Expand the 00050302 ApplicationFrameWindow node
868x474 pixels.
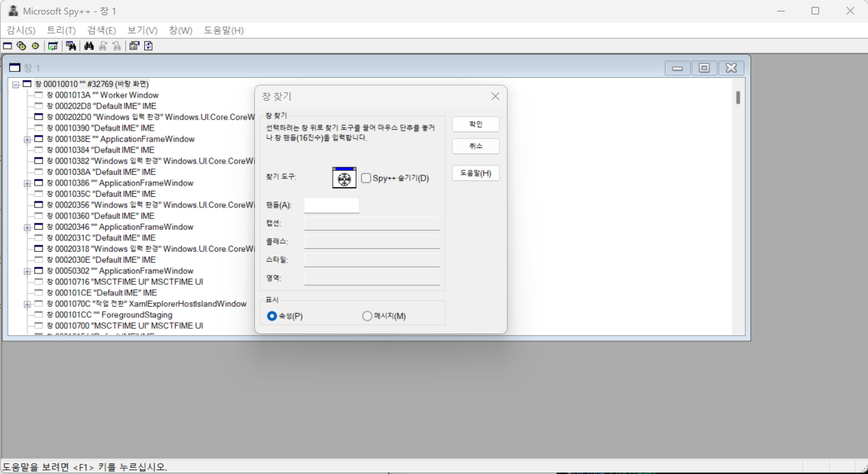[x=27, y=271]
